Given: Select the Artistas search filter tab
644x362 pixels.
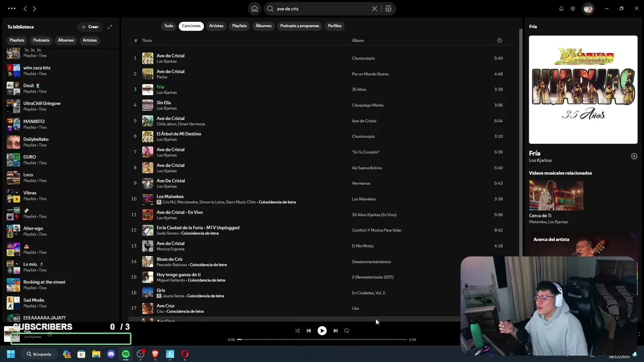Looking at the screenshot, I should pos(216,26).
